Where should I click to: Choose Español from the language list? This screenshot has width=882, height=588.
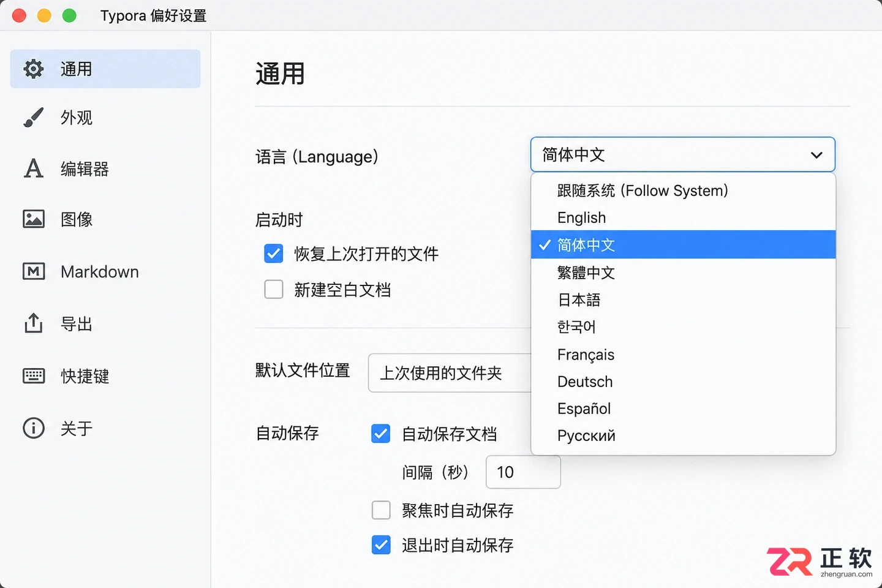click(x=684, y=409)
